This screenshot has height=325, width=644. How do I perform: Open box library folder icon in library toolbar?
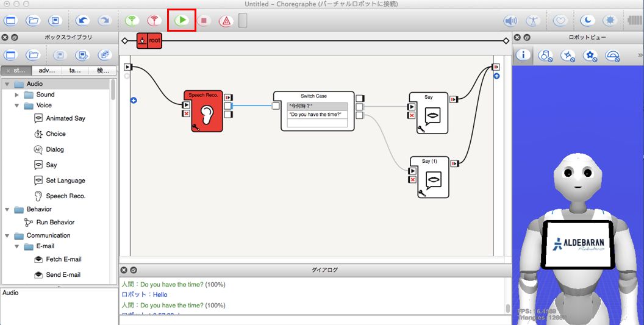tap(34, 55)
